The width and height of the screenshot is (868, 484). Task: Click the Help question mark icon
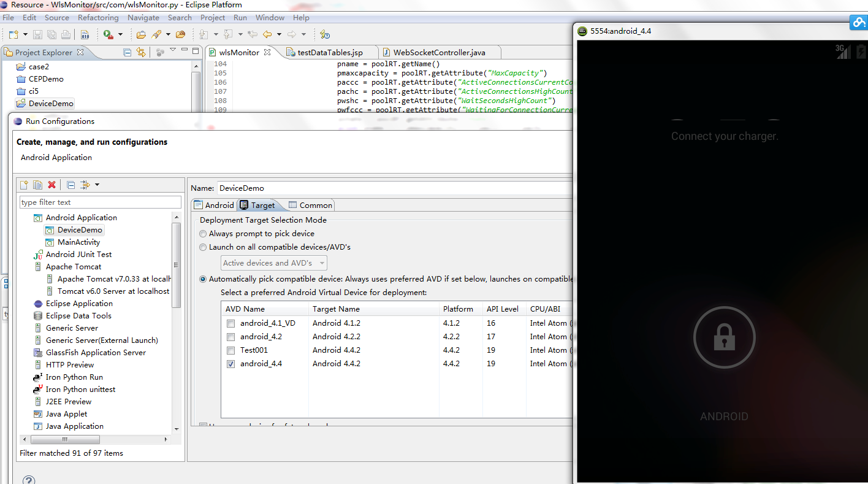coord(28,480)
